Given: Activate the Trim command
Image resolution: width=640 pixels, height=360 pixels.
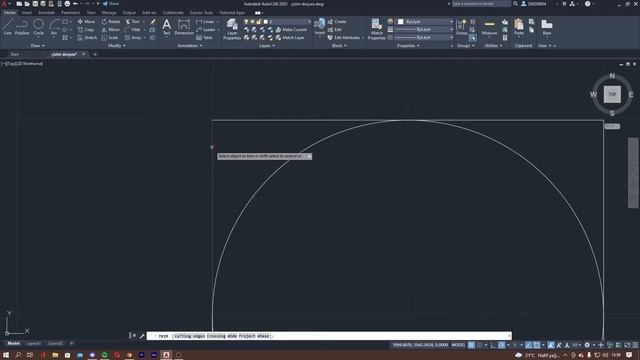Looking at the screenshot, I should pyautogui.click(x=133, y=22).
